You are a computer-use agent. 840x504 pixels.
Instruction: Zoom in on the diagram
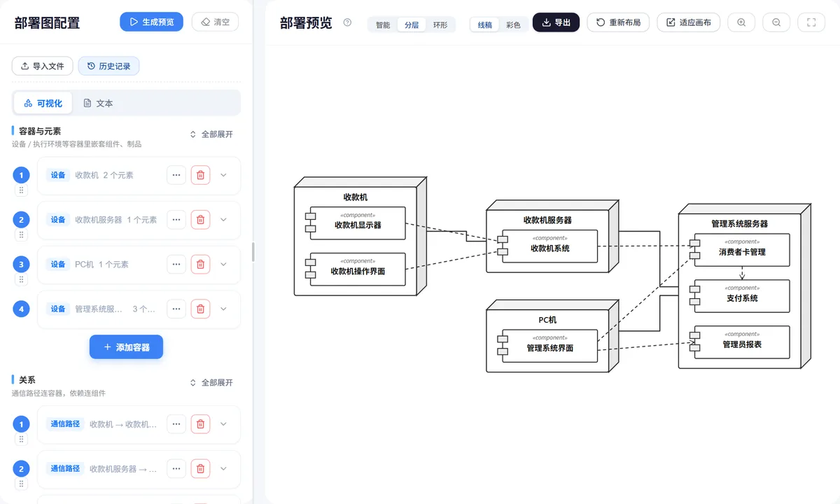click(741, 22)
